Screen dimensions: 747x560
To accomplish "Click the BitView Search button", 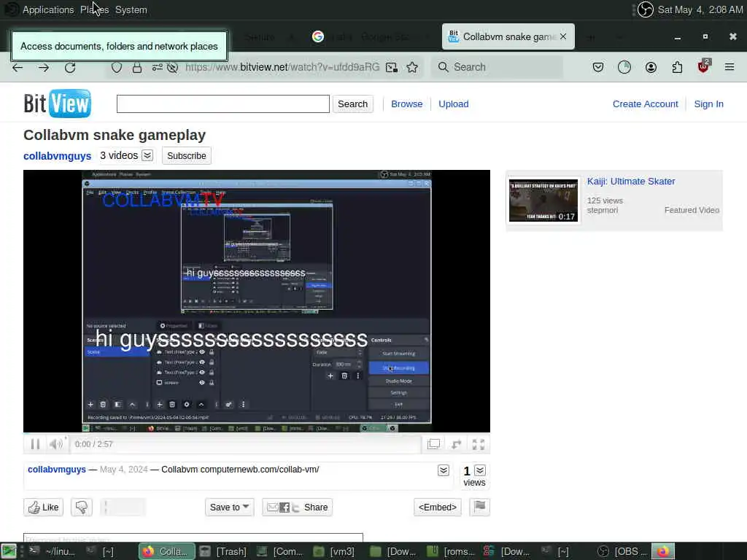I will coord(352,104).
